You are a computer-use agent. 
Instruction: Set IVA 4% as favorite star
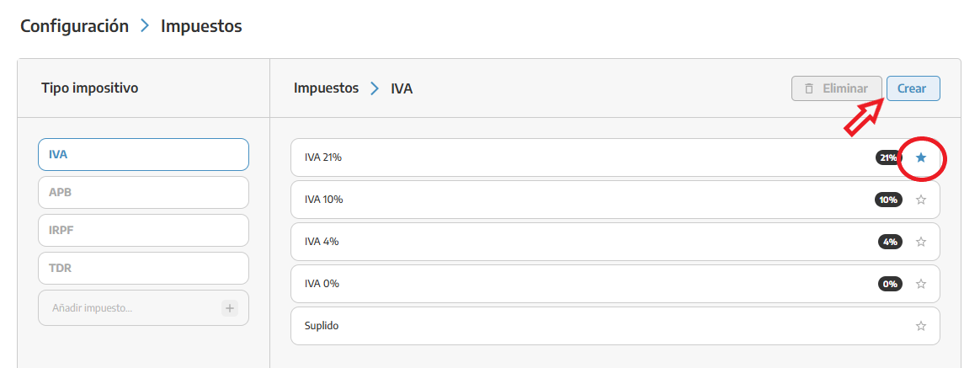[x=920, y=242]
